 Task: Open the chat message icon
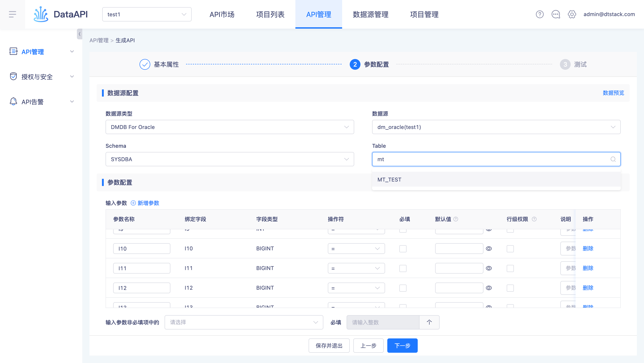coord(555,14)
